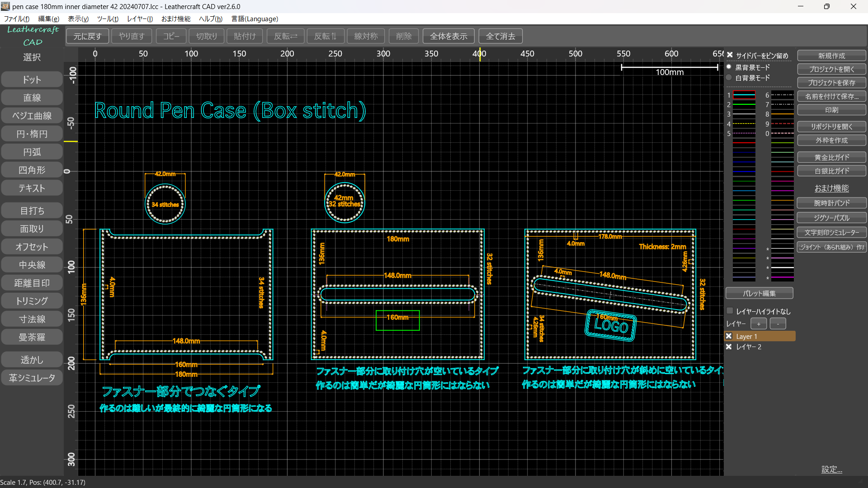This screenshot has width=868, height=488.
Task: Add a new layer with the plus button
Action: point(759,324)
